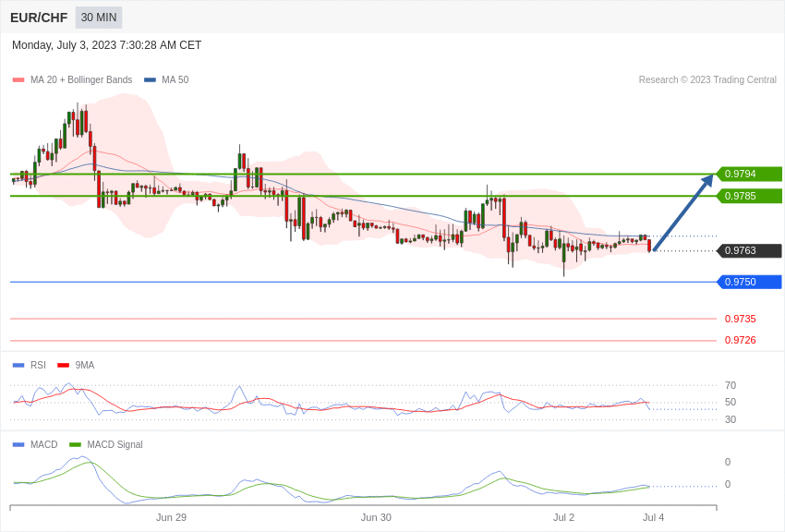Click the RSI 30 axis value
The width and height of the screenshot is (785, 532).
731,419
